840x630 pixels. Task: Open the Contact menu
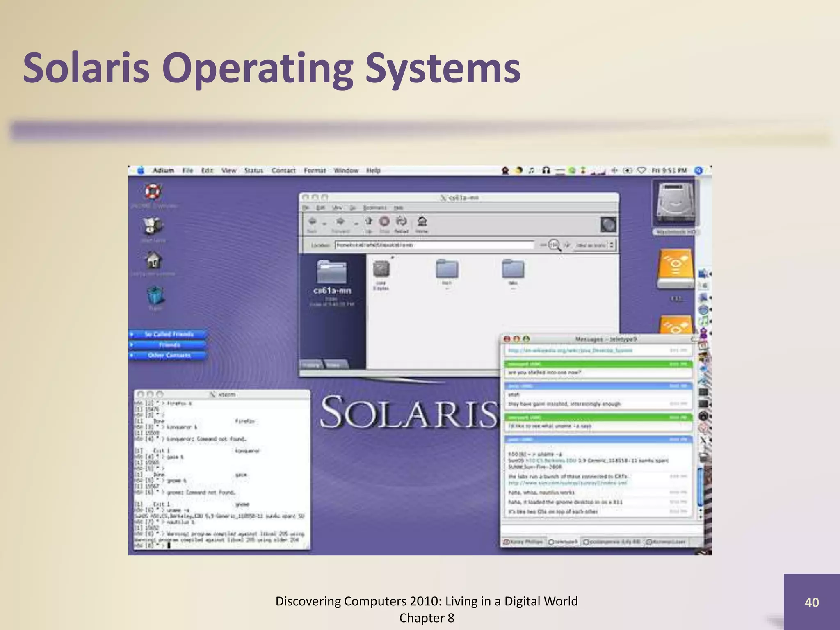[x=283, y=170]
